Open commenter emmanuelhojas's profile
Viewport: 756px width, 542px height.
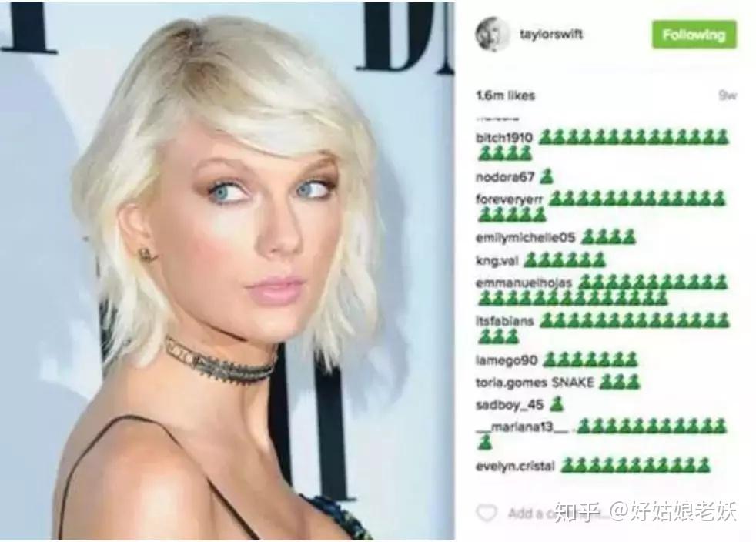coord(524,283)
